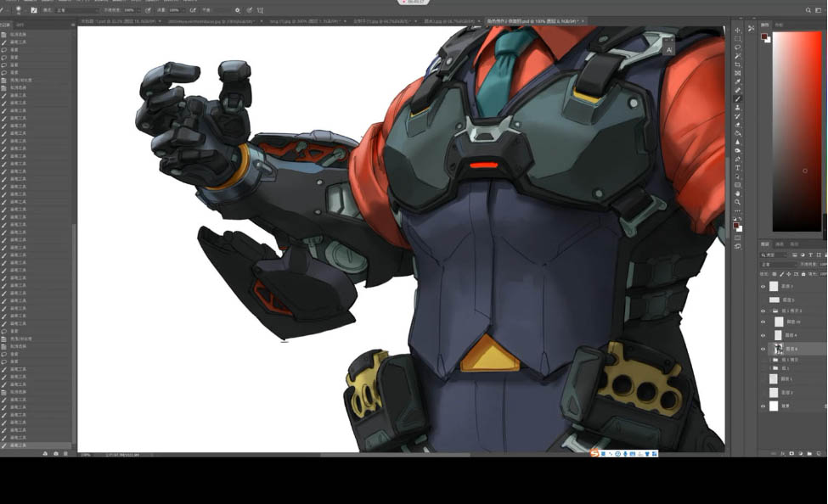Open brush settings panel from options bar

tap(34, 10)
